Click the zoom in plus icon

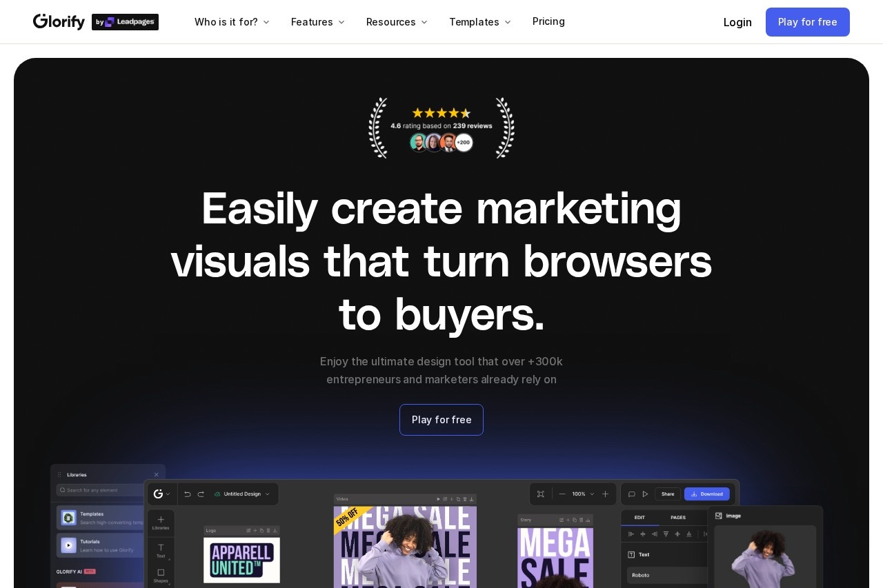(606, 494)
